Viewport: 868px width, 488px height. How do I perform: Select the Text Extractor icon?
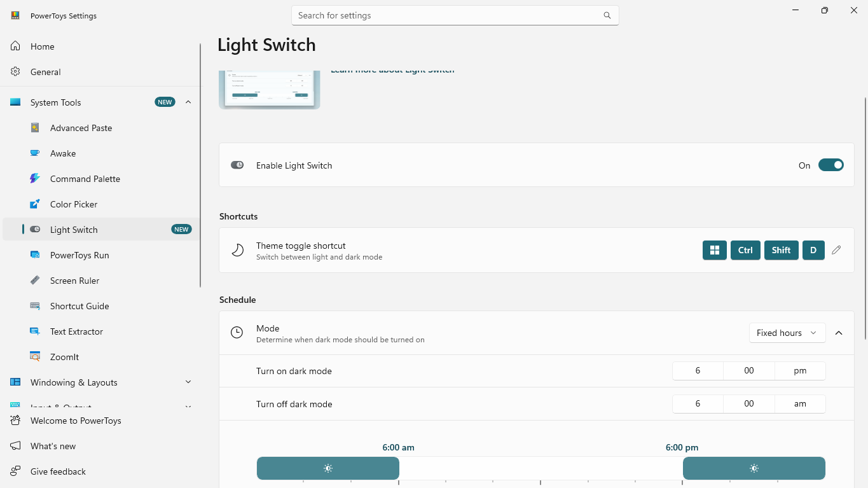click(35, 331)
